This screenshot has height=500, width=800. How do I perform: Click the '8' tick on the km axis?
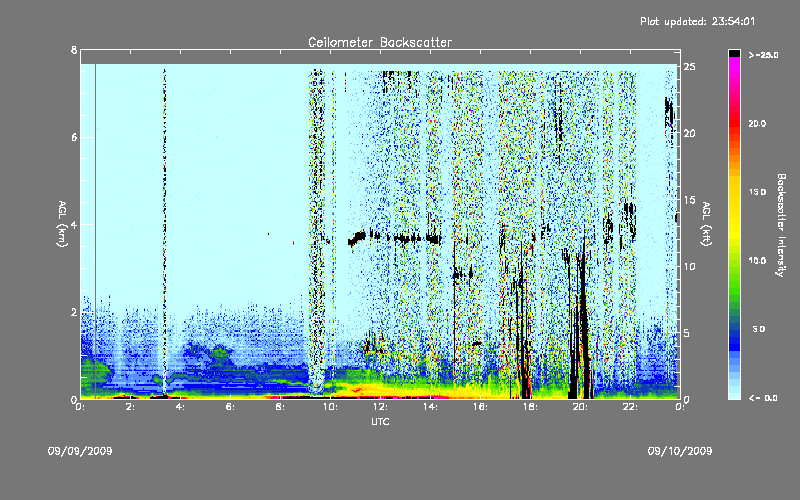coord(74,50)
